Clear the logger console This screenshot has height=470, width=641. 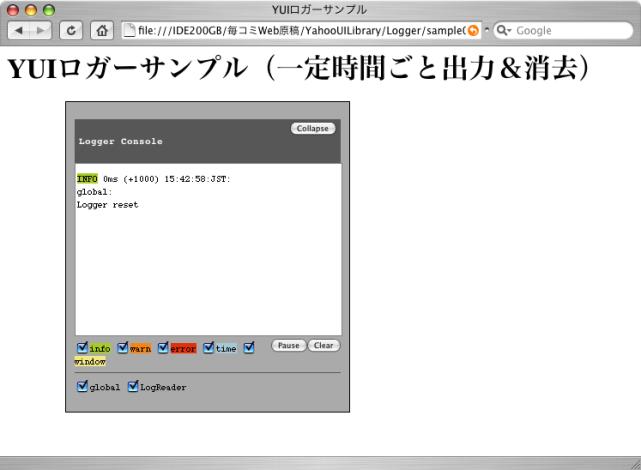pos(323,345)
